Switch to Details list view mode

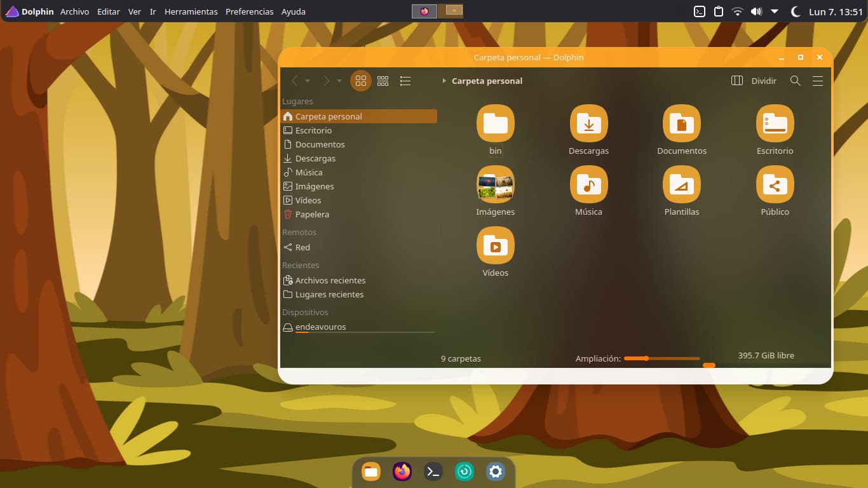[405, 81]
